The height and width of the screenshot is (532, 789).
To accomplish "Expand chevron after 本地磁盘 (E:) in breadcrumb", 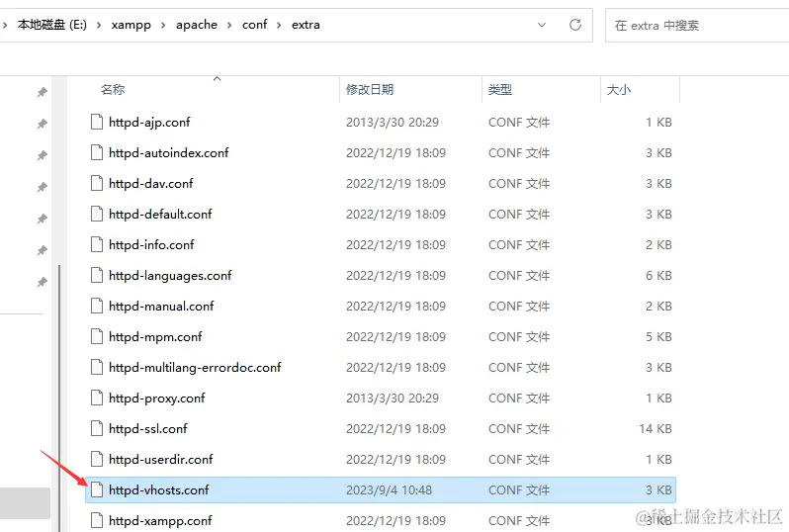I will tap(99, 25).
